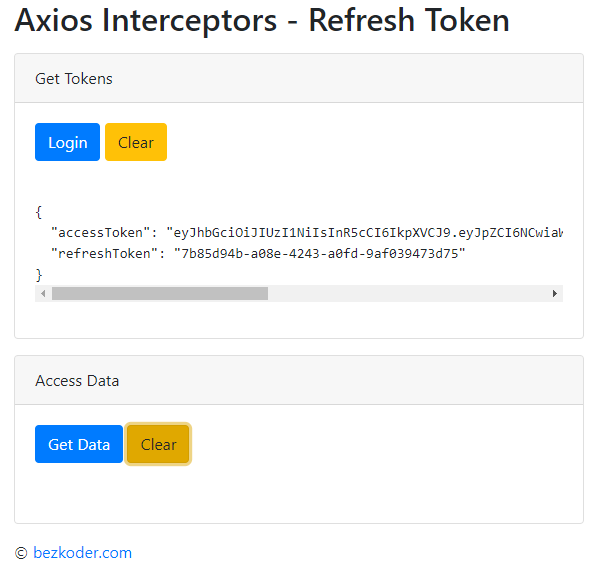Click the scrollbar left arrow under token JSON

tap(43, 293)
